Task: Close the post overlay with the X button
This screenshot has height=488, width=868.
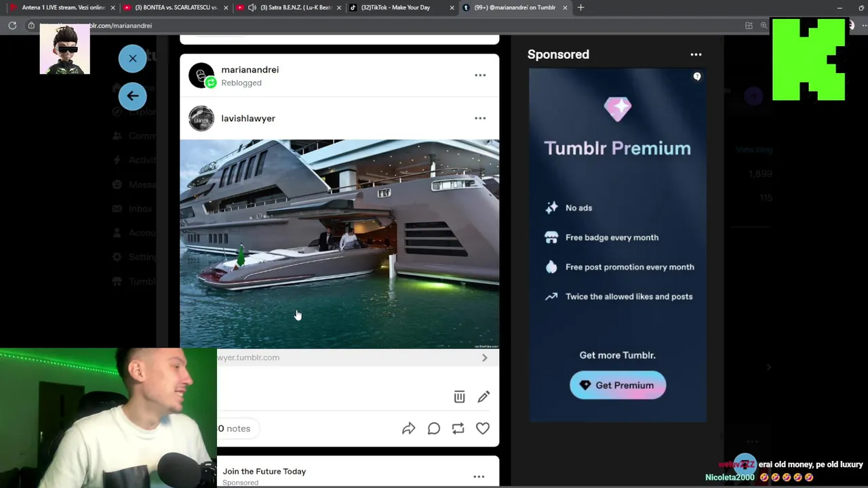Action: point(133,58)
